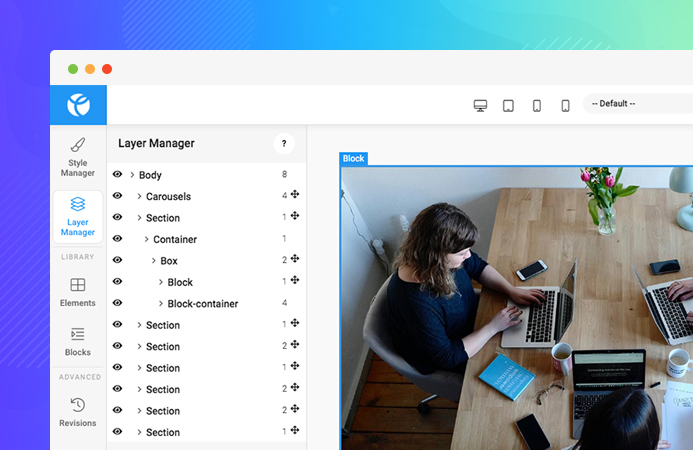Image resolution: width=693 pixels, height=450 pixels.
Task: Toggle visibility of Block-container layer
Action: pyautogui.click(x=117, y=303)
